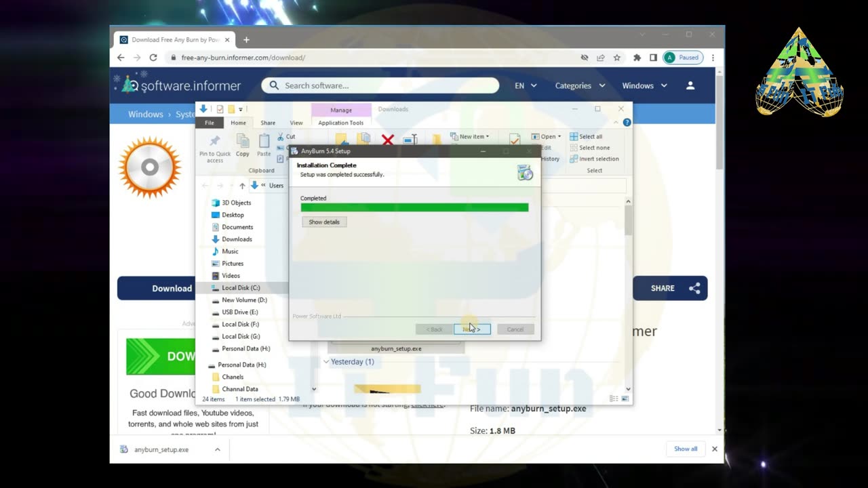
Task: Close the Download Free Any Burn tab
Action: click(226, 40)
